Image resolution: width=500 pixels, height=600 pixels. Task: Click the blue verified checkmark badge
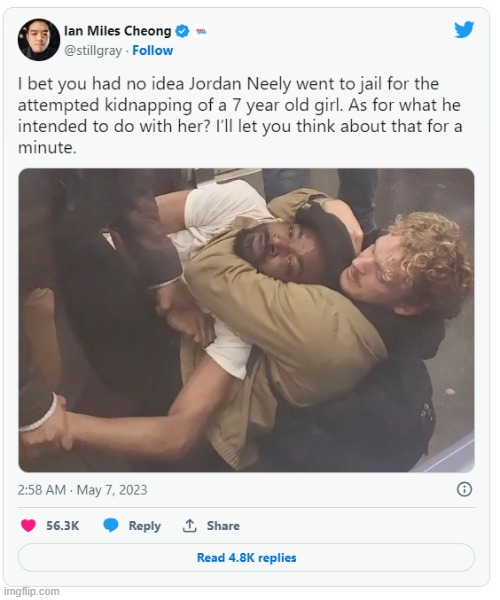tap(182, 31)
